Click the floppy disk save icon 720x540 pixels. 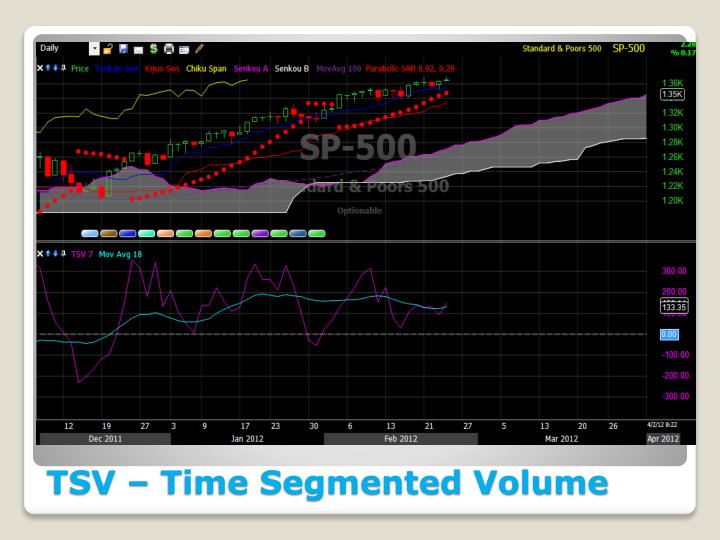click(x=123, y=49)
